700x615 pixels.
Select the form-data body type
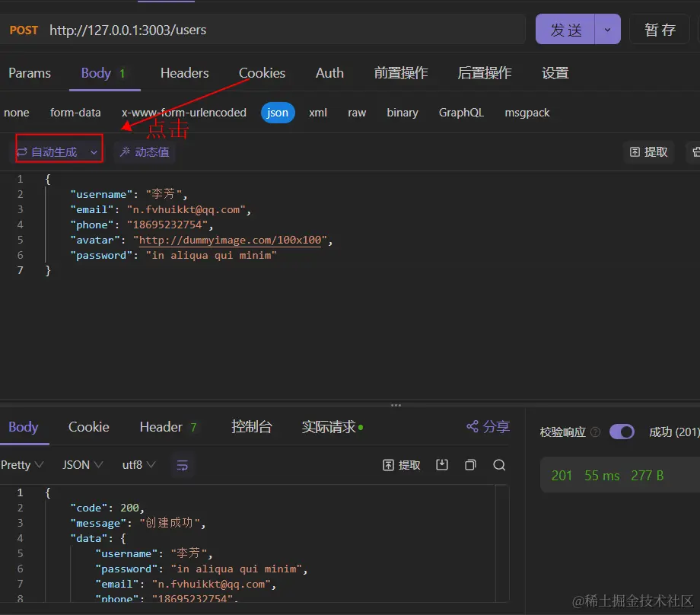[75, 113]
